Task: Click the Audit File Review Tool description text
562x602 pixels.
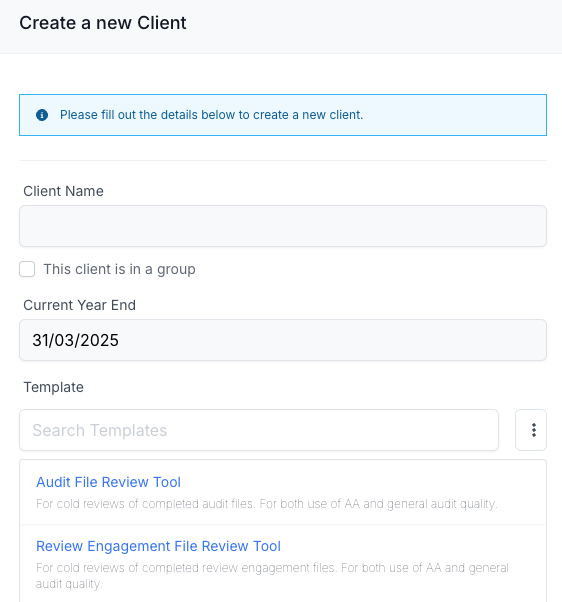Action: click(x=267, y=504)
